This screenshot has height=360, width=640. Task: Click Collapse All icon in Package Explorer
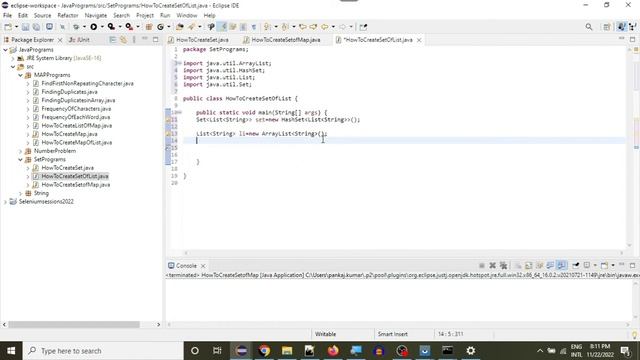[x=113, y=40]
